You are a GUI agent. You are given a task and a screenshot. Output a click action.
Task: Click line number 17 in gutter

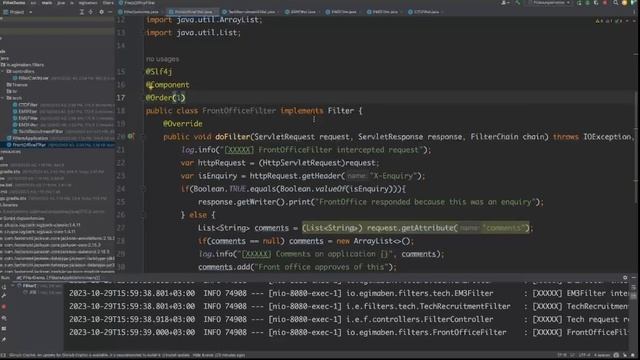[121, 98]
